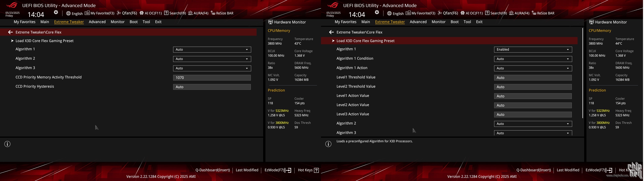Image resolution: width=644 pixels, height=181 pixels.
Task: Launch AI OC(F11) in right screen
Action: pos(471,13)
